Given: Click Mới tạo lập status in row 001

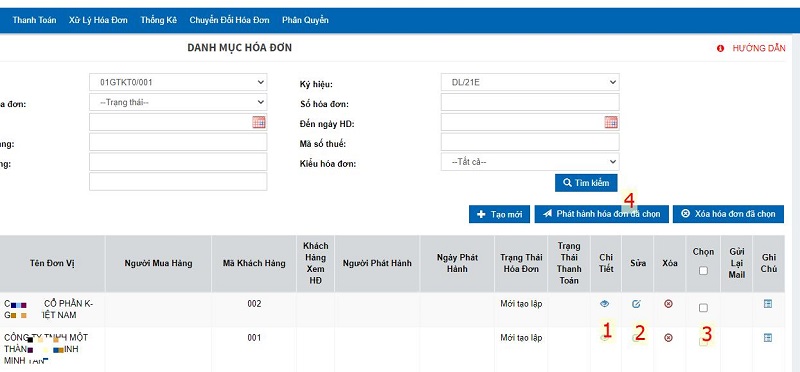Looking at the screenshot, I should 521,337.
